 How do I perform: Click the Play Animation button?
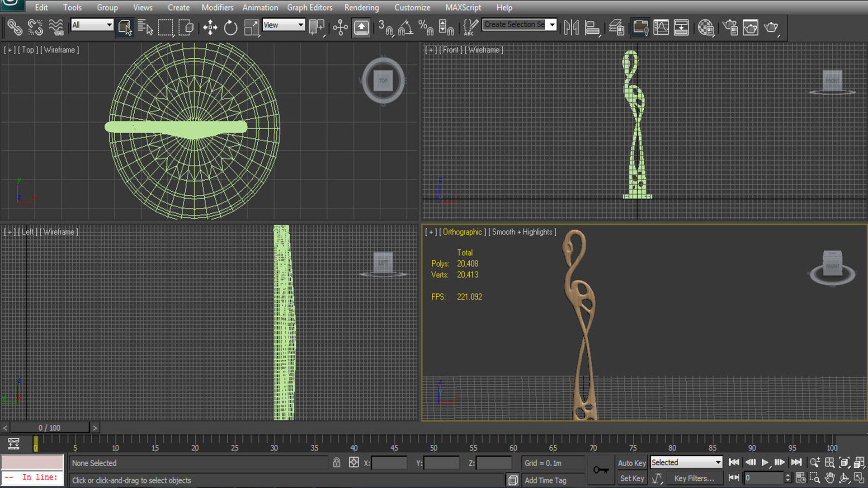pos(765,462)
